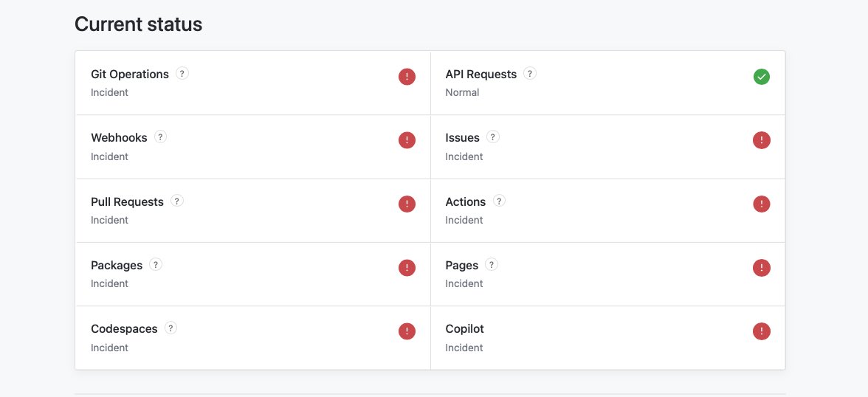Open the Pull Requests help question mark
The width and height of the screenshot is (868, 397).
point(177,201)
